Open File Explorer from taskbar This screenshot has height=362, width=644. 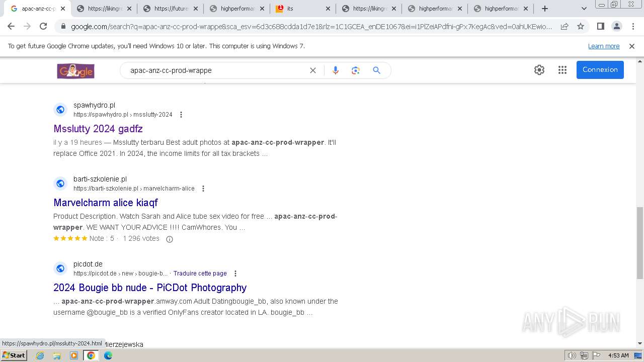[x=57, y=355]
